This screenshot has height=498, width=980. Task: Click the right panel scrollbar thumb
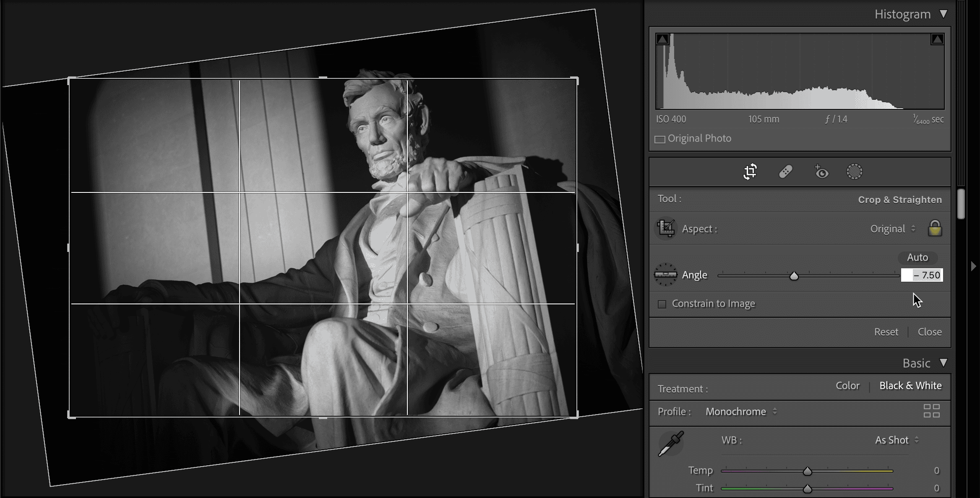tap(961, 204)
